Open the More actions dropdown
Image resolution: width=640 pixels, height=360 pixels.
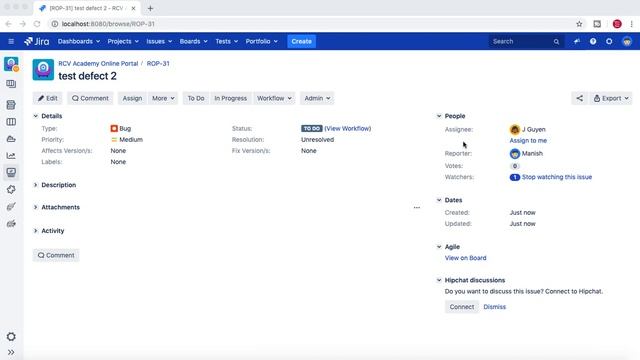[163, 98]
